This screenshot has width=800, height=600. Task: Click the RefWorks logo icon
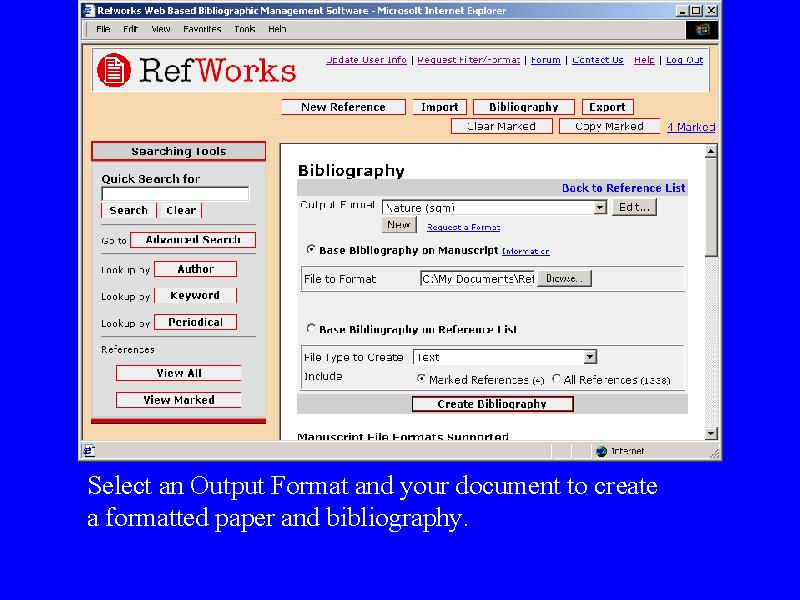click(x=113, y=70)
